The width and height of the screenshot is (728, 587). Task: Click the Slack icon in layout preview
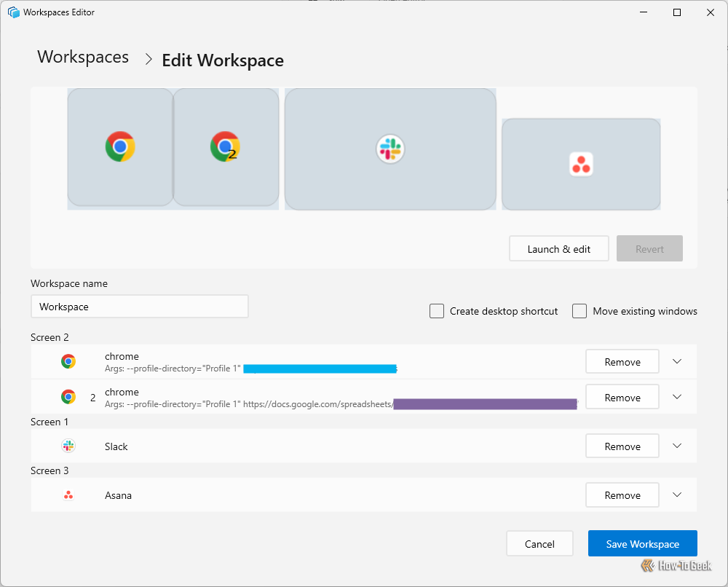coord(390,149)
